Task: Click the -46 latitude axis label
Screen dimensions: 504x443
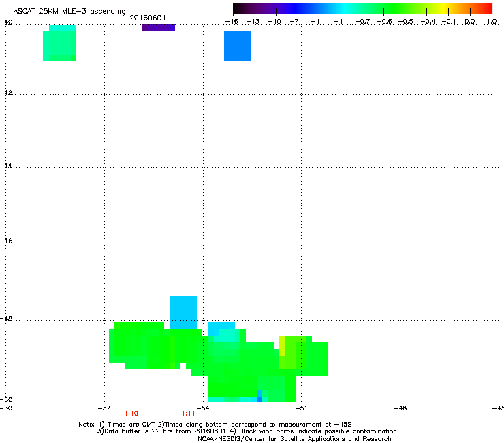Action: tap(6, 241)
